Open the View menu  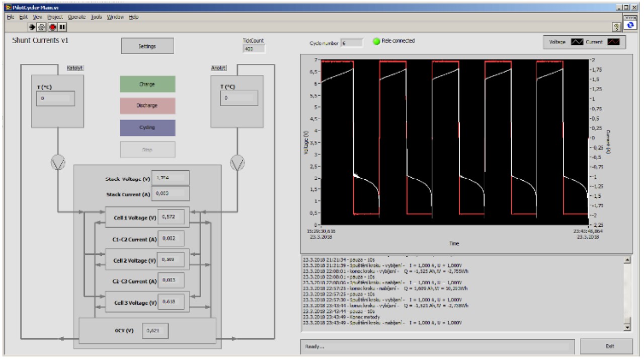[x=37, y=17]
